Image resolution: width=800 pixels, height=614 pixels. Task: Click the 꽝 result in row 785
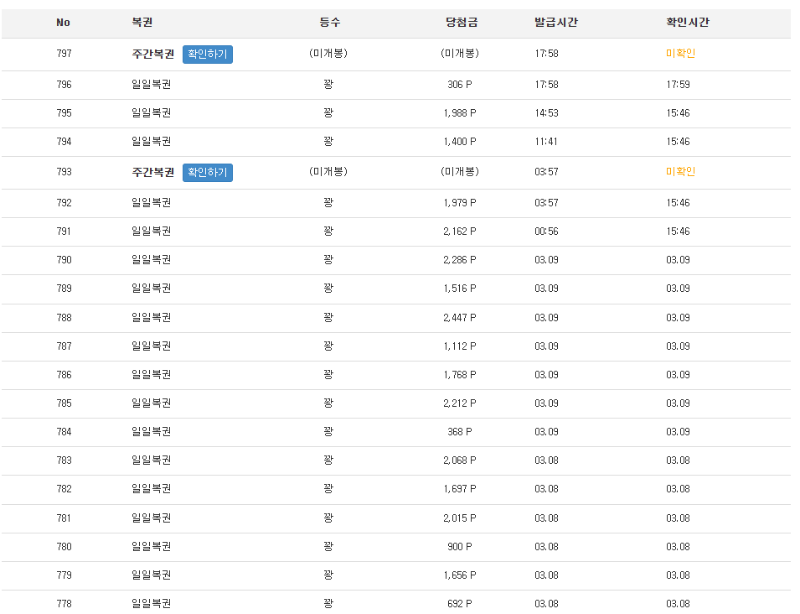click(328, 404)
